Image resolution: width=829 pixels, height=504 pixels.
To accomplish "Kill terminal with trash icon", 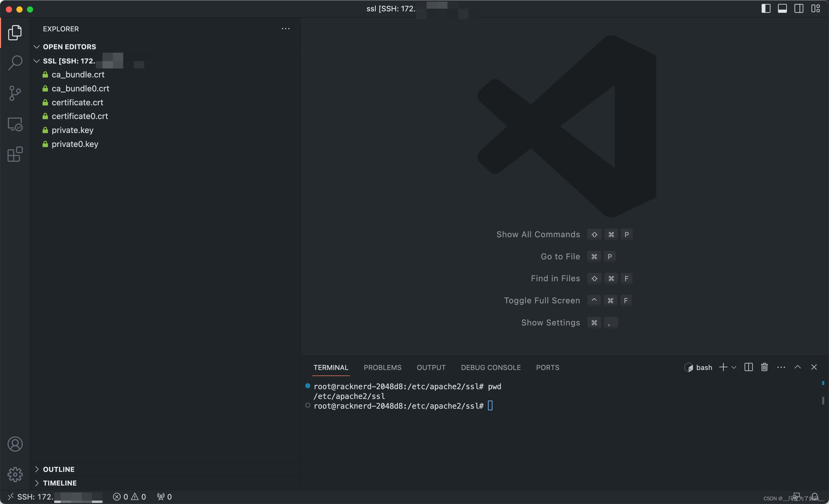I will pos(764,367).
